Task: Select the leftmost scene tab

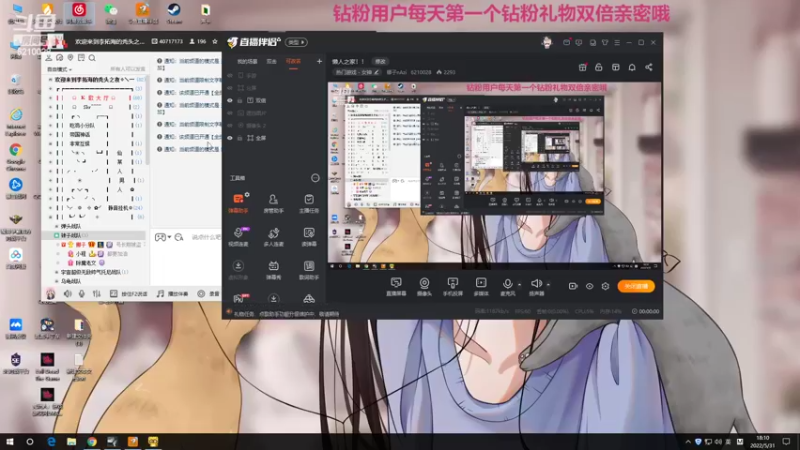Action: (247, 62)
